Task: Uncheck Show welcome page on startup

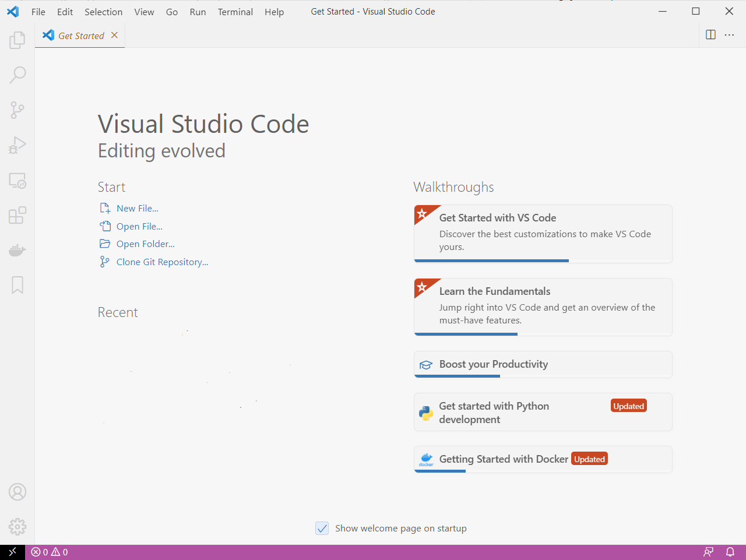Action: 322,529
